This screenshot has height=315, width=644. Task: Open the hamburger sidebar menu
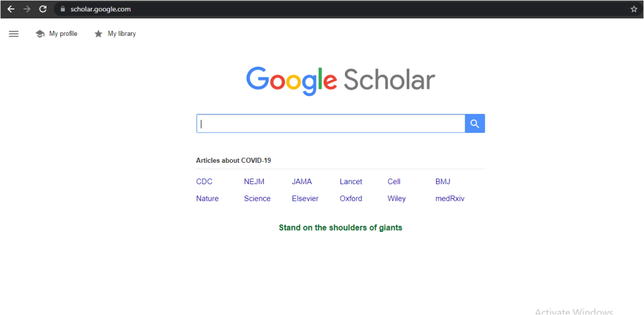(14, 34)
